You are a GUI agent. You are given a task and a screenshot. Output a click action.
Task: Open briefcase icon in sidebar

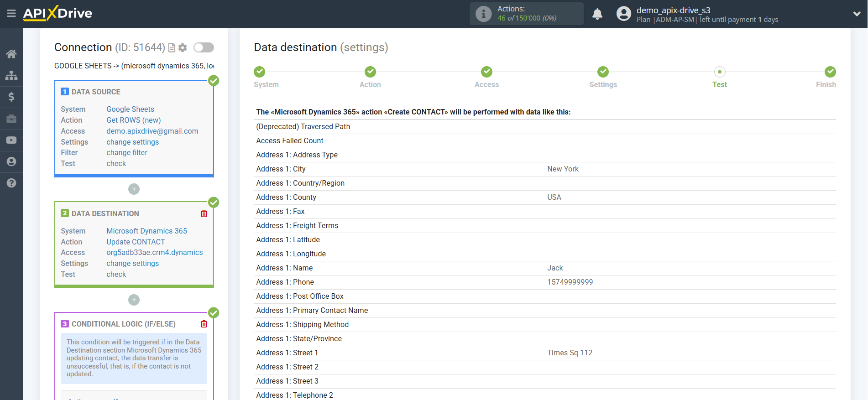coord(11,119)
